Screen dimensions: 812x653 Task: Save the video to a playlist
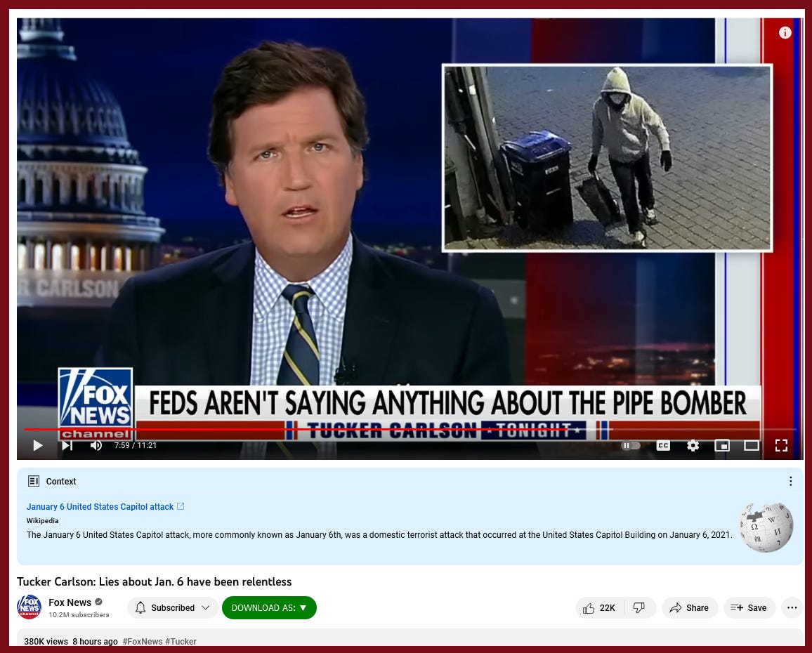click(x=749, y=608)
